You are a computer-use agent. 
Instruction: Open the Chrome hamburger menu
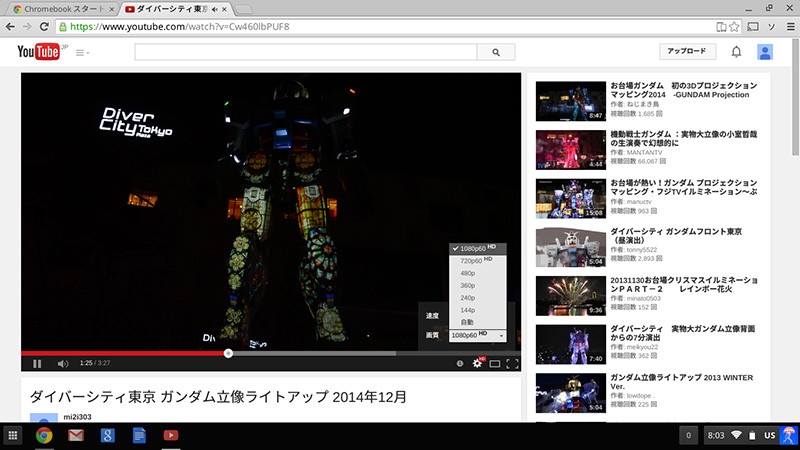point(790,27)
